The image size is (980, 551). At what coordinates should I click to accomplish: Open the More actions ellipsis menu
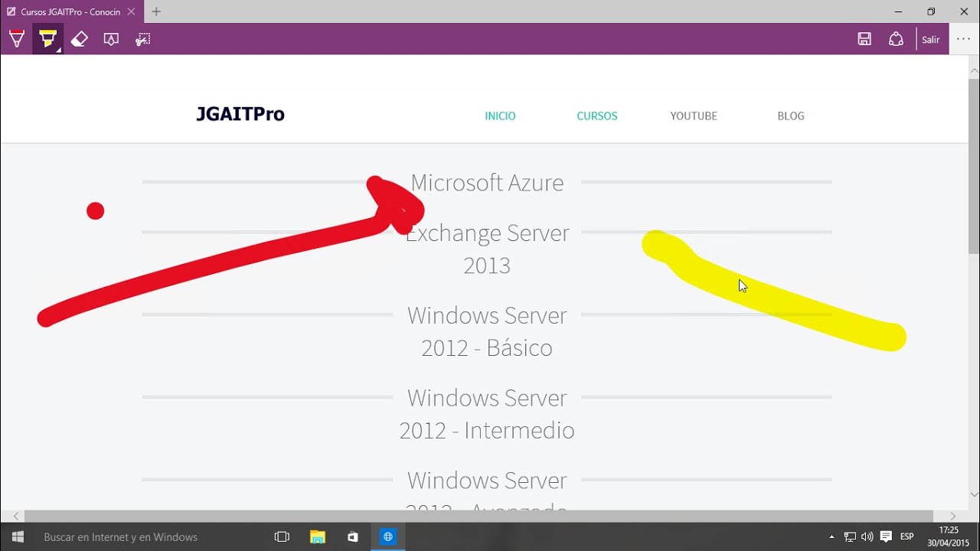click(x=964, y=39)
